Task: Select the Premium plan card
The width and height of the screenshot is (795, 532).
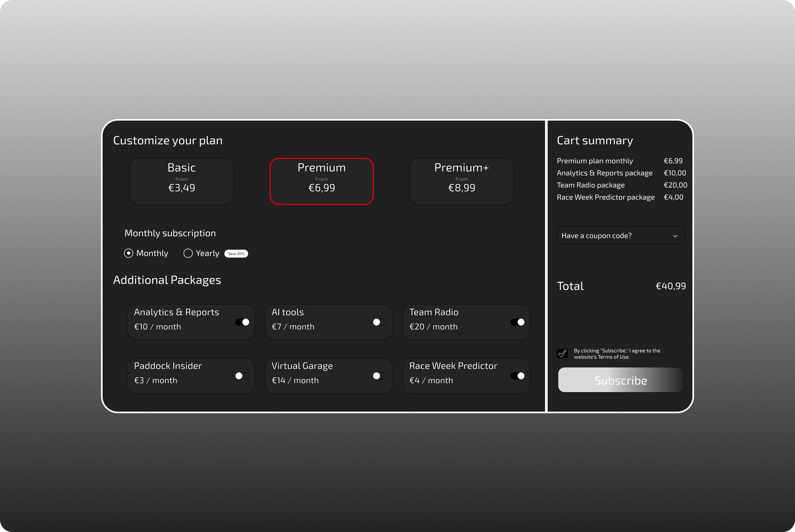Action: (322, 181)
